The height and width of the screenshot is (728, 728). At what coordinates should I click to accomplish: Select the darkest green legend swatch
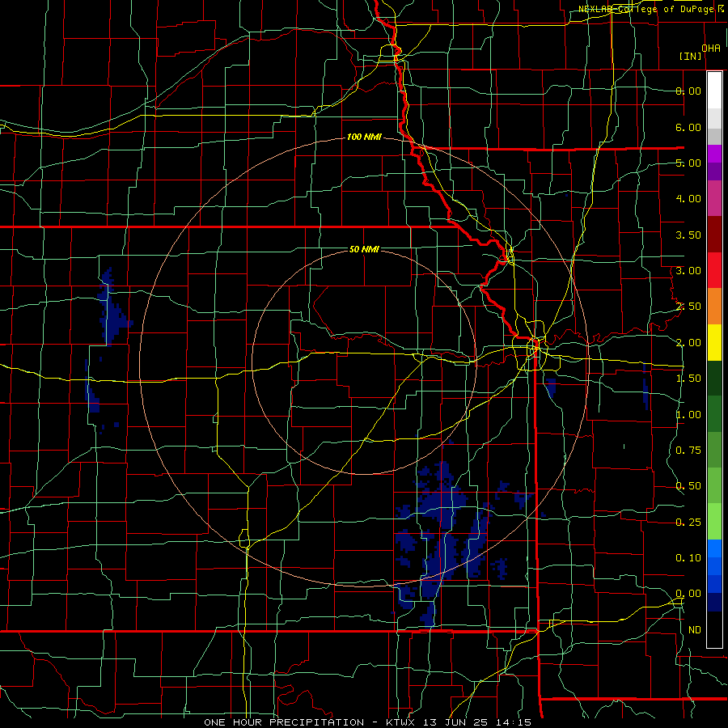[714, 378]
